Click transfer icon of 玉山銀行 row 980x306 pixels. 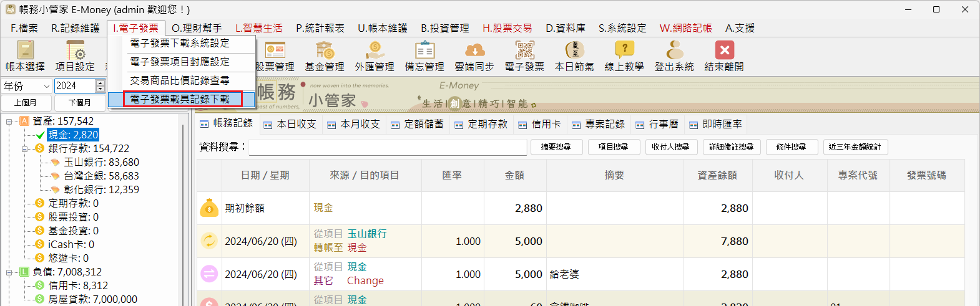pyautogui.click(x=209, y=241)
